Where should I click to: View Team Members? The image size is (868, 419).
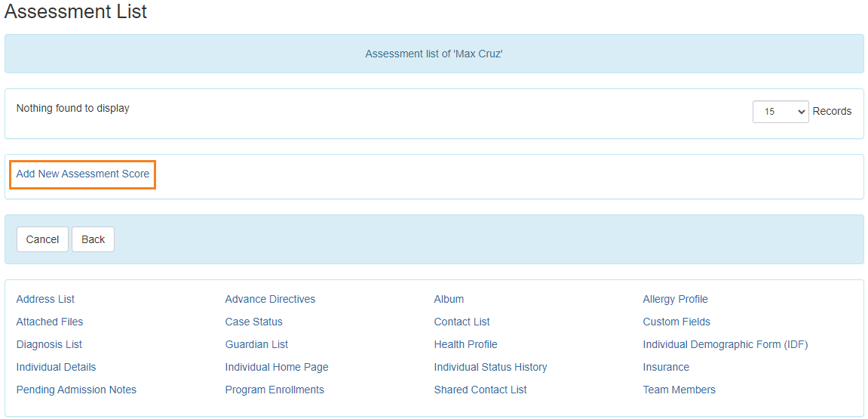(x=679, y=390)
